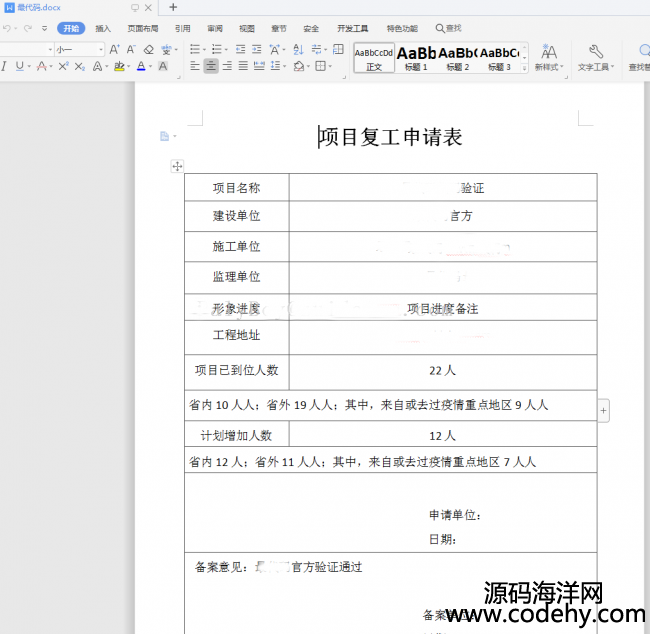This screenshot has width=650, height=634.
Task: Open the 开发工具 tab
Action: click(352, 28)
